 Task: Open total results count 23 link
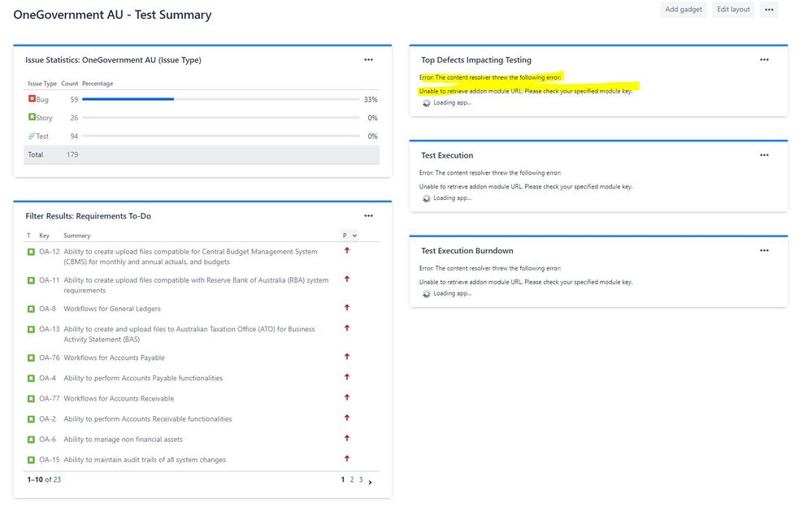[x=57, y=480]
